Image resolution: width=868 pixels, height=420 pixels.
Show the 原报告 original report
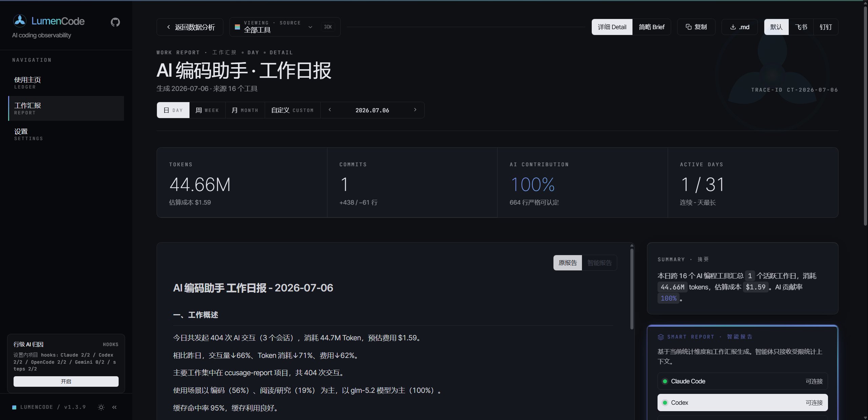click(x=567, y=263)
